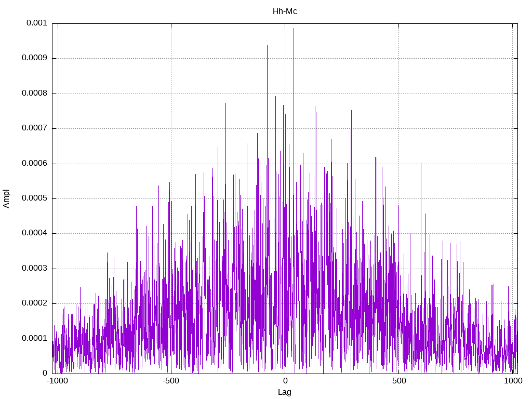Click the 500 x-axis tick label
This screenshot has height=399, width=532.
coord(398,381)
